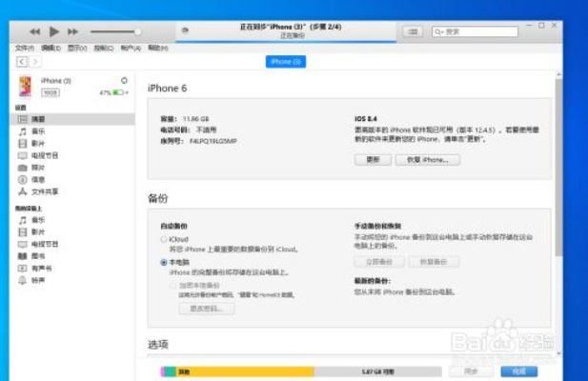This screenshot has width=588, height=381.
Task: Click the yellow 其他 storage bar segment
Action: [x=245, y=371]
